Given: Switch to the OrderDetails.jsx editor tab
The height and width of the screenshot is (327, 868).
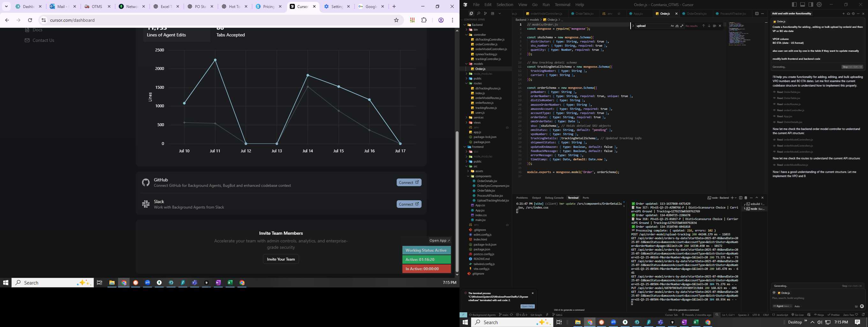Looking at the screenshot, I should (696, 13).
